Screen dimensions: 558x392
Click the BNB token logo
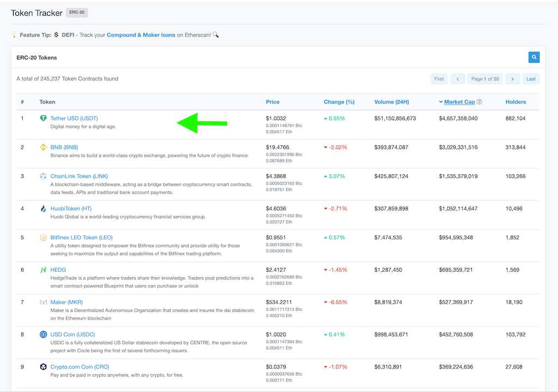[x=44, y=147]
